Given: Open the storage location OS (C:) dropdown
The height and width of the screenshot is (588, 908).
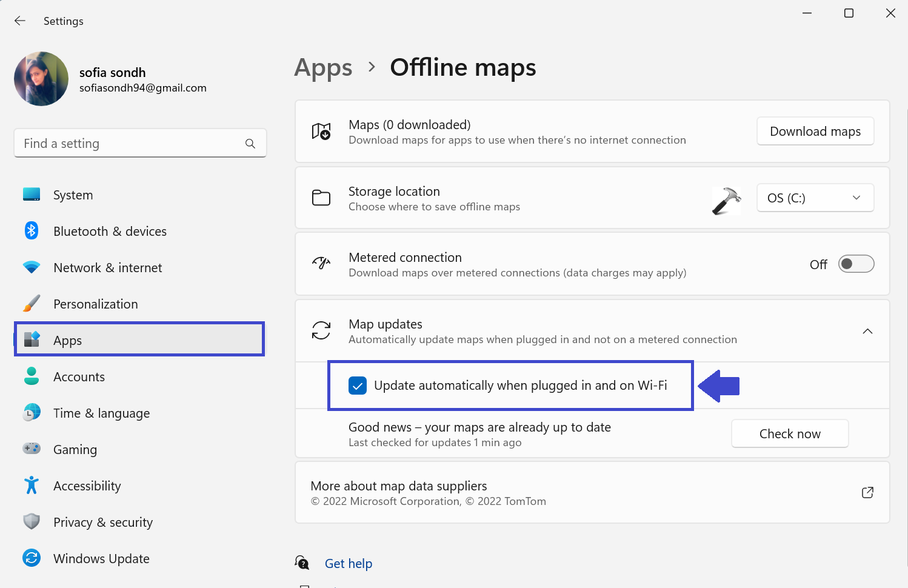Looking at the screenshot, I should [x=815, y=198].
